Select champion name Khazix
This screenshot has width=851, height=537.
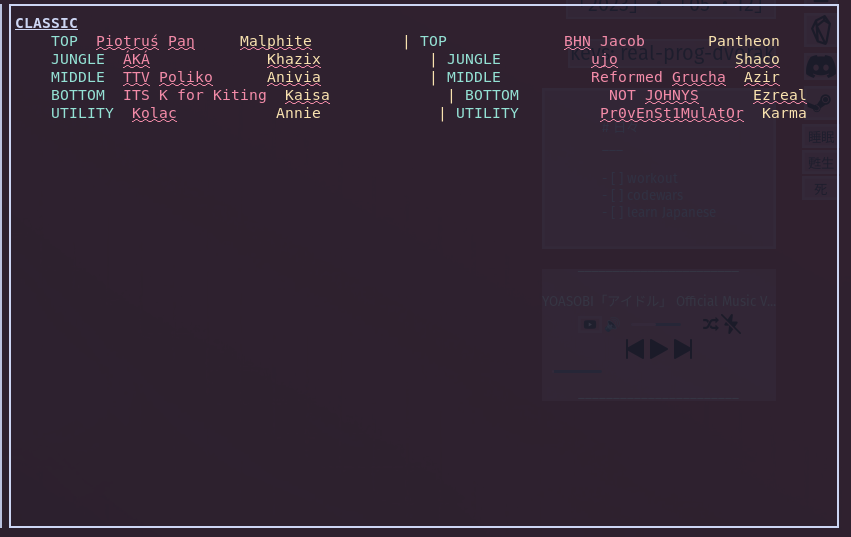point(294,60)
